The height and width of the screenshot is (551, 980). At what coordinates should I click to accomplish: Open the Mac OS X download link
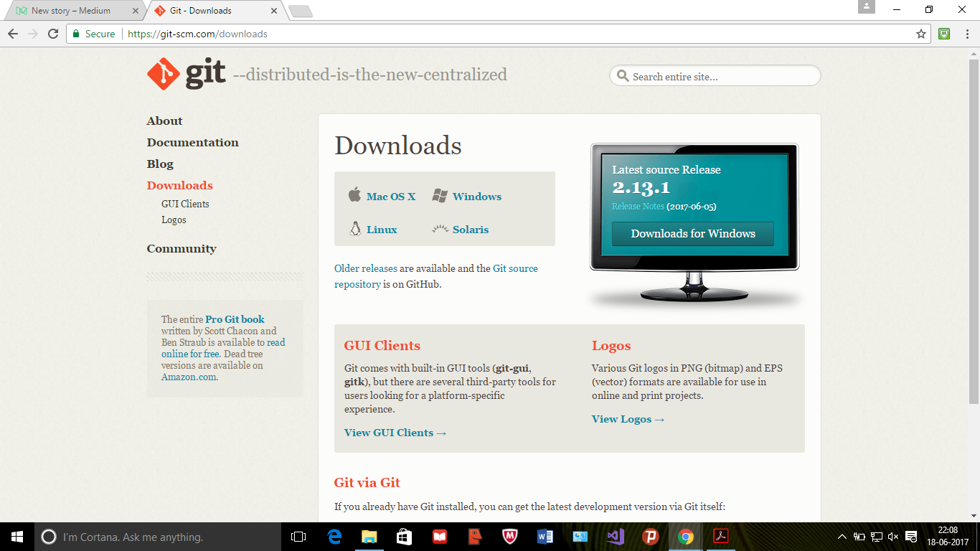tap(391, 196)
